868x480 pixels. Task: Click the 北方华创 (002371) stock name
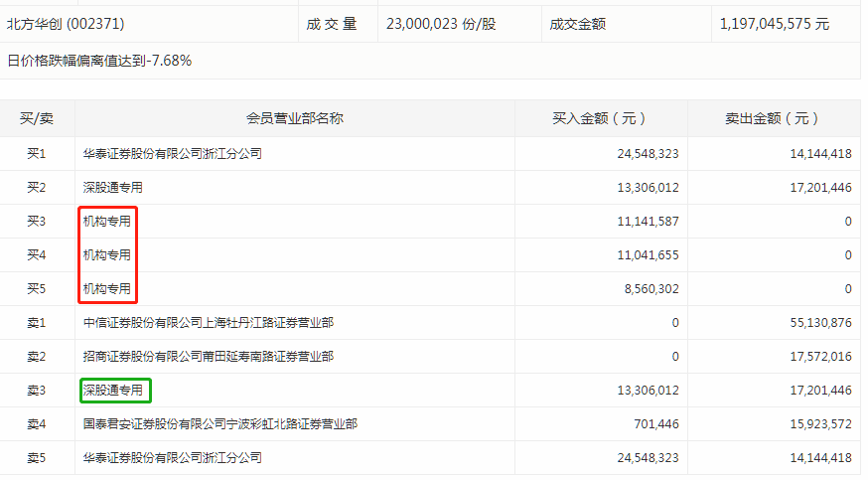67,23
